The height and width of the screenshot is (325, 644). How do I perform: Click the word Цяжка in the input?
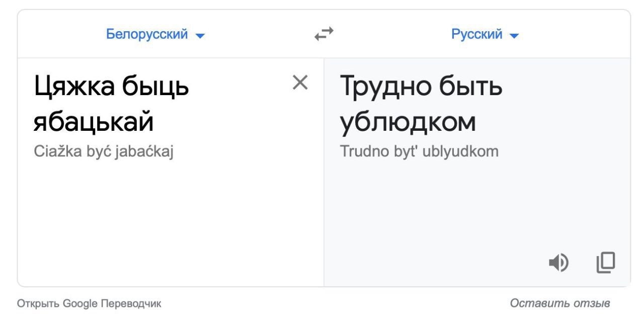(71, 87)
